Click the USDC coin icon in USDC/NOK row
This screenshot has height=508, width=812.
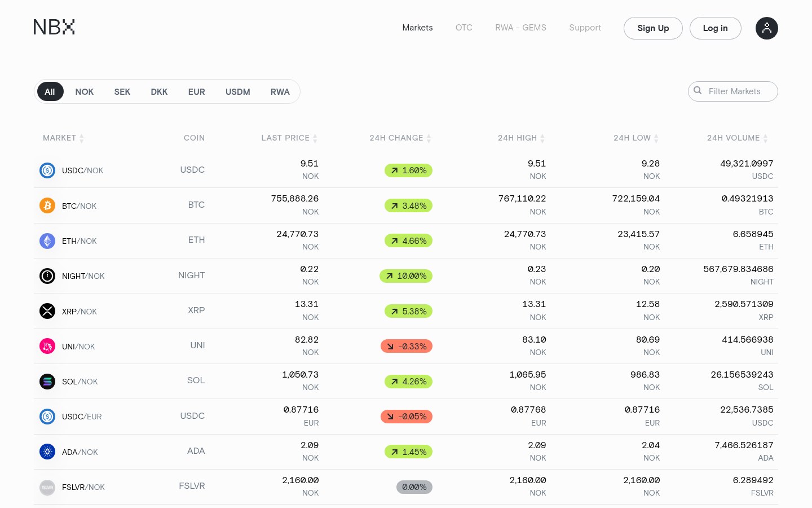(47, 170)
